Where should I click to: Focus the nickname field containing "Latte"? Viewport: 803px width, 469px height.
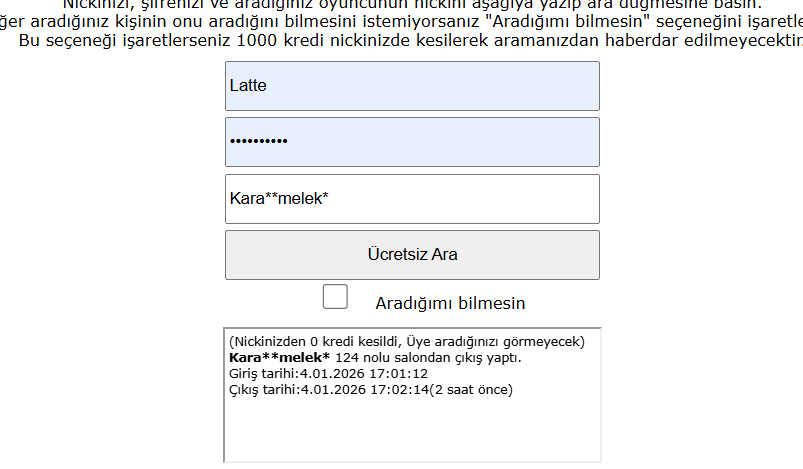(x=412, y=86)
